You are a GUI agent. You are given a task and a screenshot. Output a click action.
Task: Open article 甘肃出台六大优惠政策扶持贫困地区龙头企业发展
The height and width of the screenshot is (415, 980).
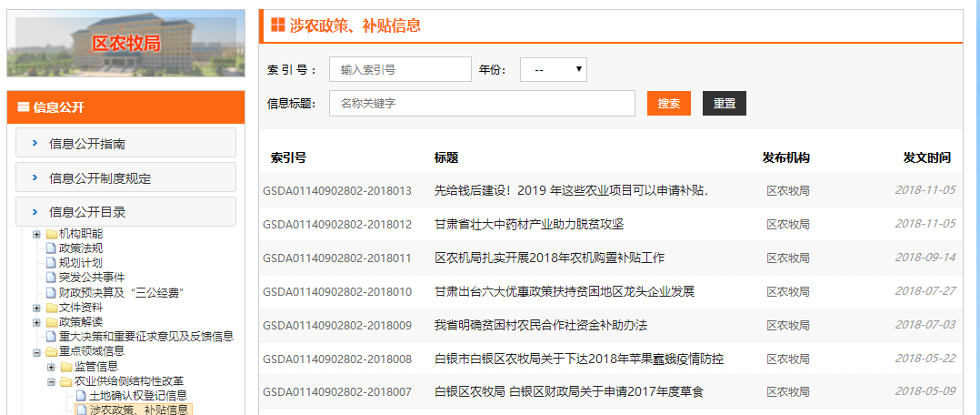pos(565,292)
